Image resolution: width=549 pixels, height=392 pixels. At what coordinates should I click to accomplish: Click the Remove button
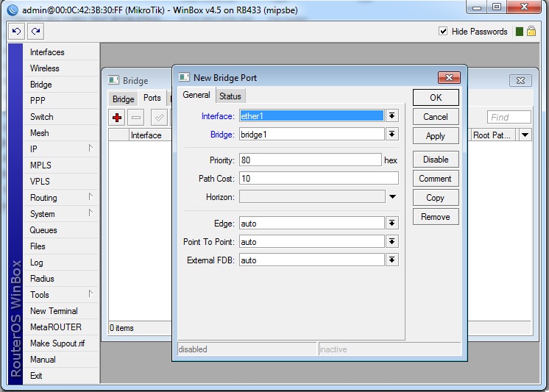(436, 217)
